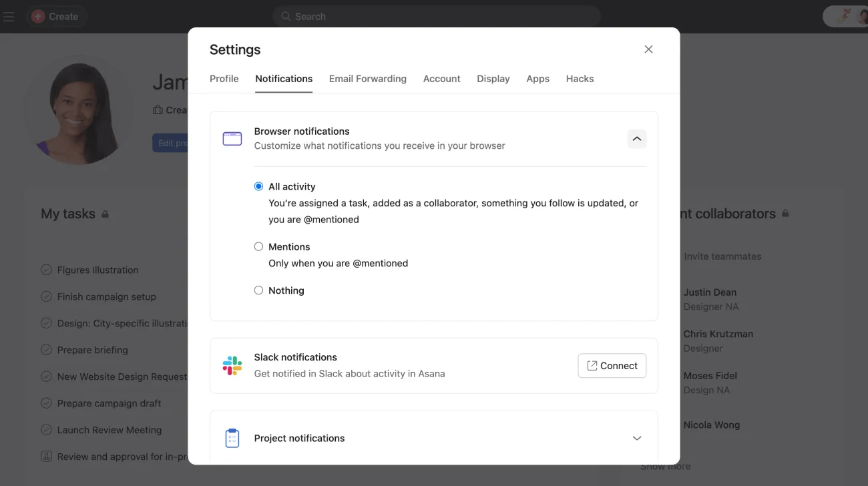Click the lock icon beside My tasks
The image size is (868, 486).
click(x=105, y=214)
